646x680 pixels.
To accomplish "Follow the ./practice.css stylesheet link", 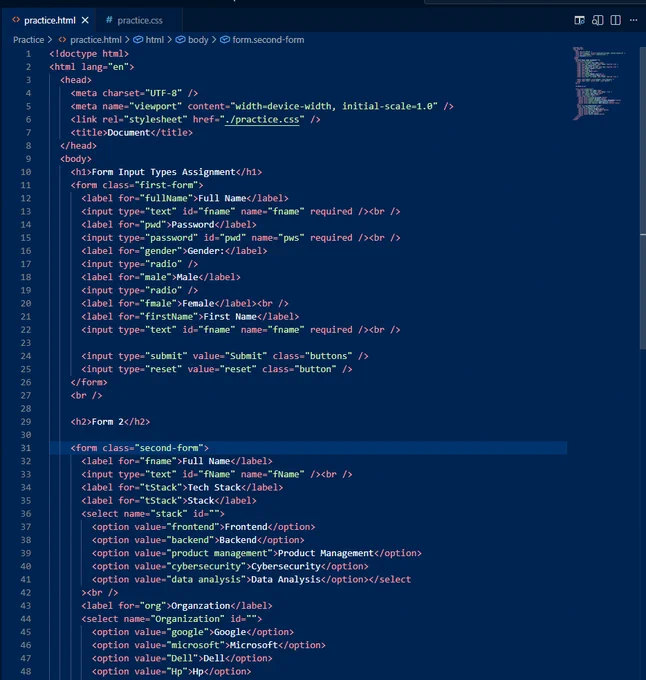I will pyautogui.click(x=262, y=119).
